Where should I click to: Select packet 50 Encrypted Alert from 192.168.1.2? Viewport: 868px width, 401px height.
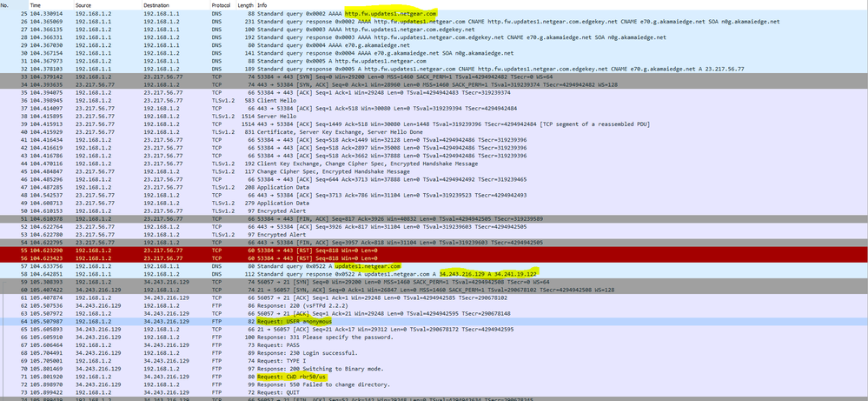coord(434,211)
